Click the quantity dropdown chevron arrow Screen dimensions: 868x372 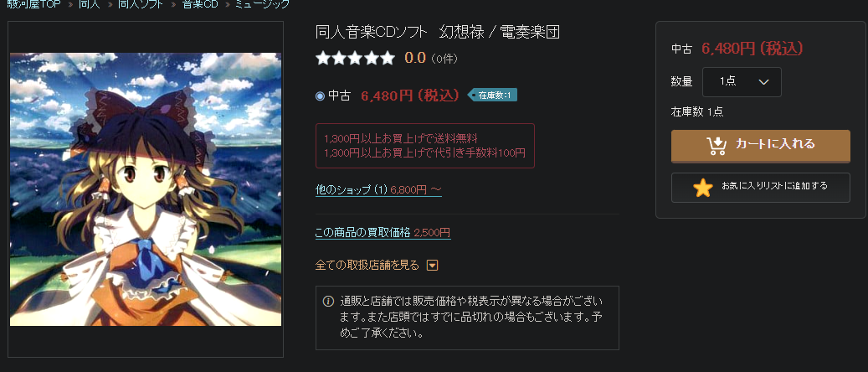[764, 82]
